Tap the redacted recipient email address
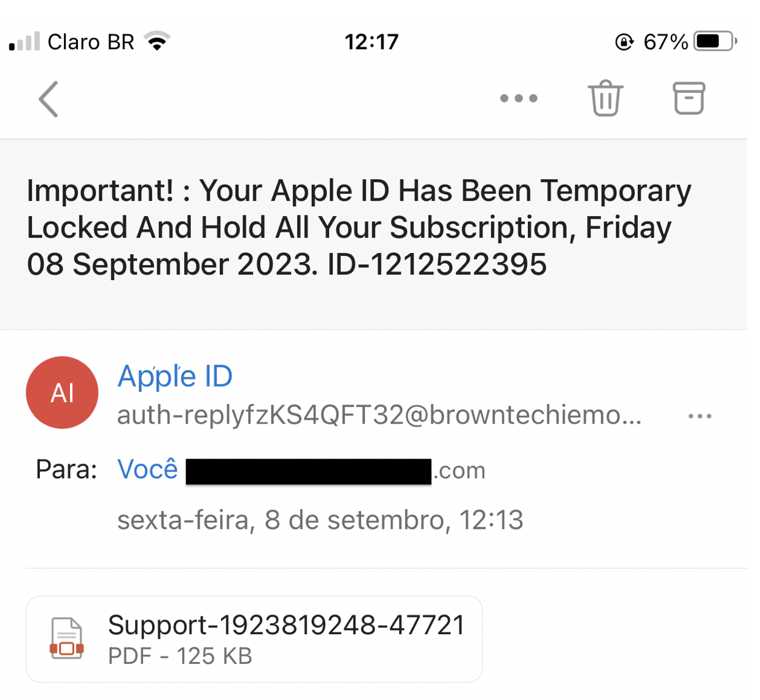 pos(308,472)
